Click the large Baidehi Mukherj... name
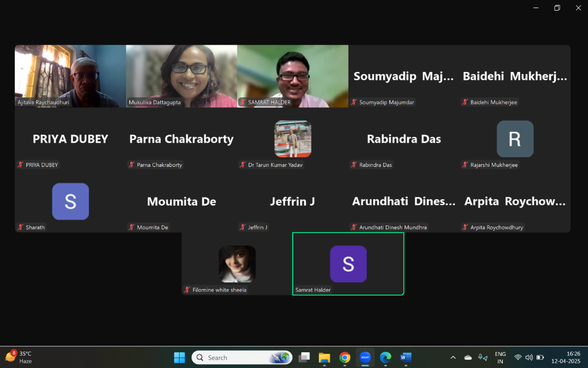The width and height of the screenshot is (588, 368). point(515,76)
